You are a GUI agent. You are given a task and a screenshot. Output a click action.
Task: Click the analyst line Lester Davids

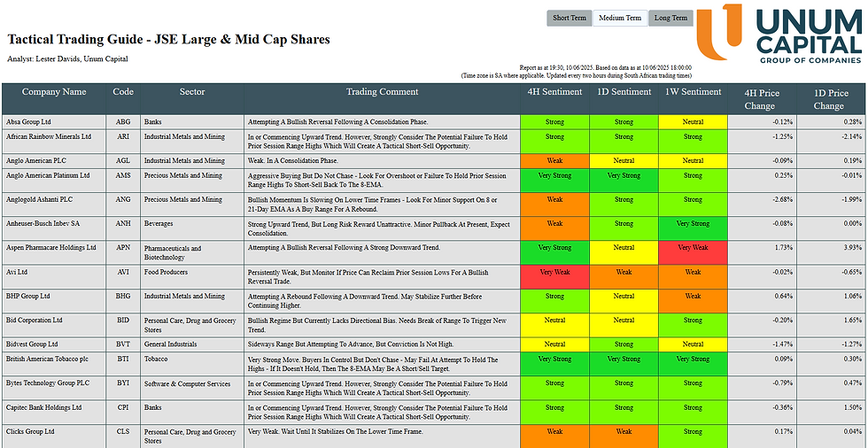tap(67, 58)
